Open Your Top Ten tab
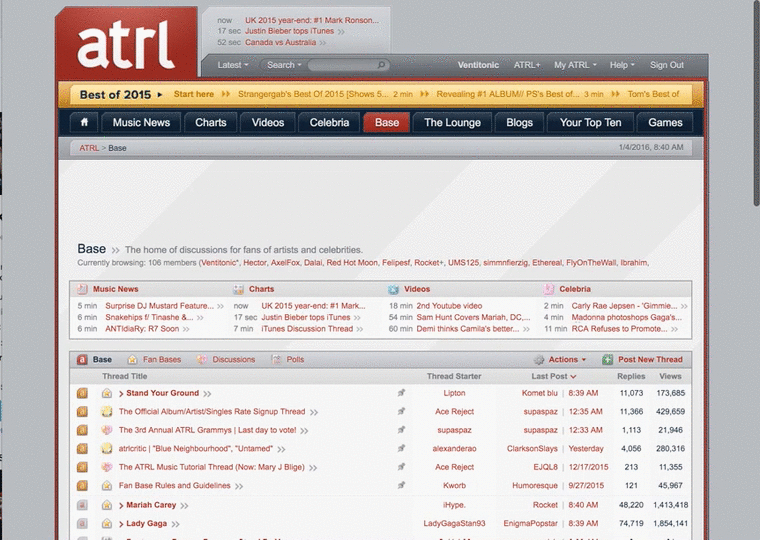The image size is (760, 540). click(590, 123)
